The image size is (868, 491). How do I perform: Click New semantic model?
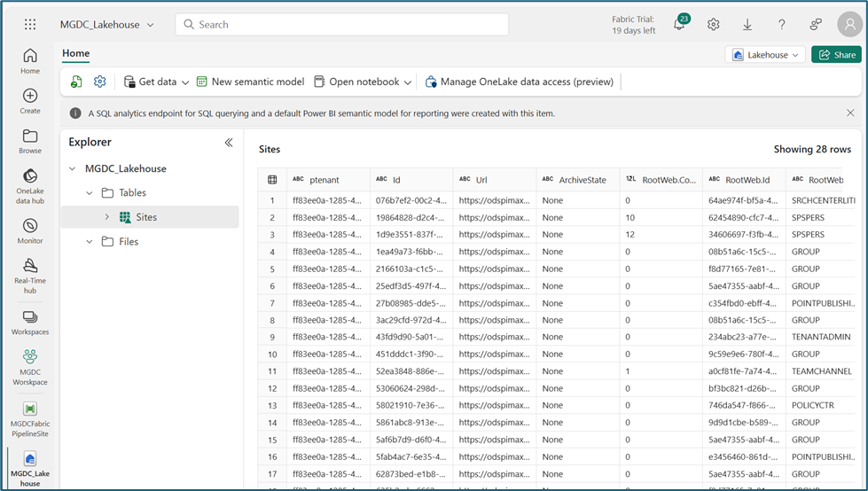(x=250, y=82)
